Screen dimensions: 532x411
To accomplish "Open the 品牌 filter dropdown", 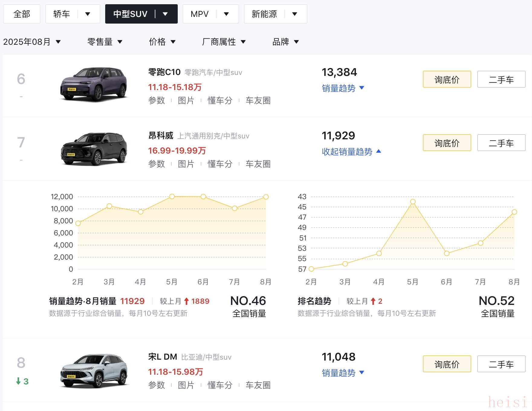I will pyautogui.click(x=285, y=42).
